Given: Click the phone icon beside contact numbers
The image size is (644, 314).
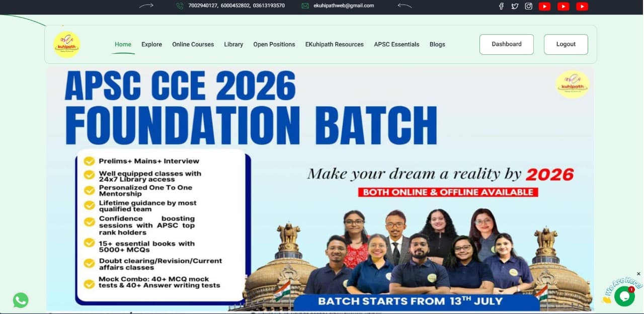Looking at the screenshot, I should click(180, 6).
